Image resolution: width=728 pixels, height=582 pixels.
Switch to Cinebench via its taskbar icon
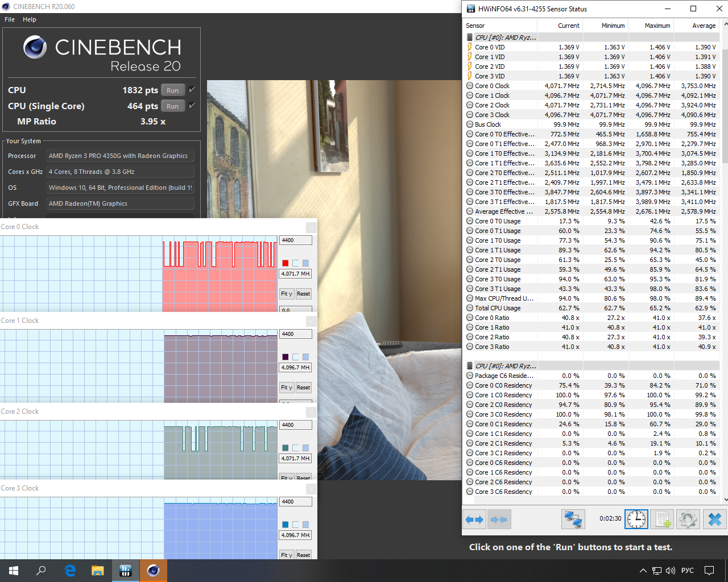tap(154, 571)
